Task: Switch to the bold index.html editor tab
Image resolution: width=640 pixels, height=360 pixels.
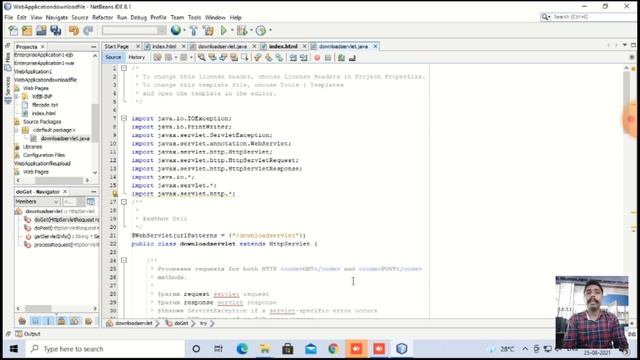Action: click(x=283, y=47)
